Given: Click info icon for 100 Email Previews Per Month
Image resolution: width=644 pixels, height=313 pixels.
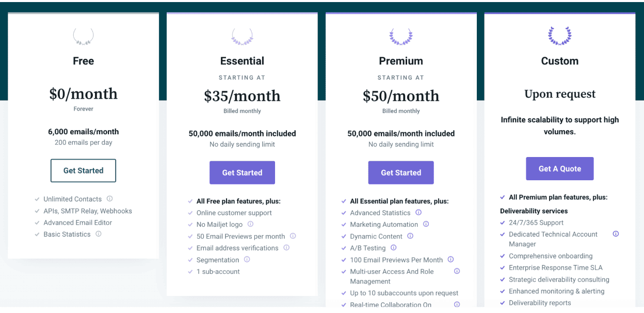Looking at the screenshot, I should pyautogui.click(x=450, y=260).
